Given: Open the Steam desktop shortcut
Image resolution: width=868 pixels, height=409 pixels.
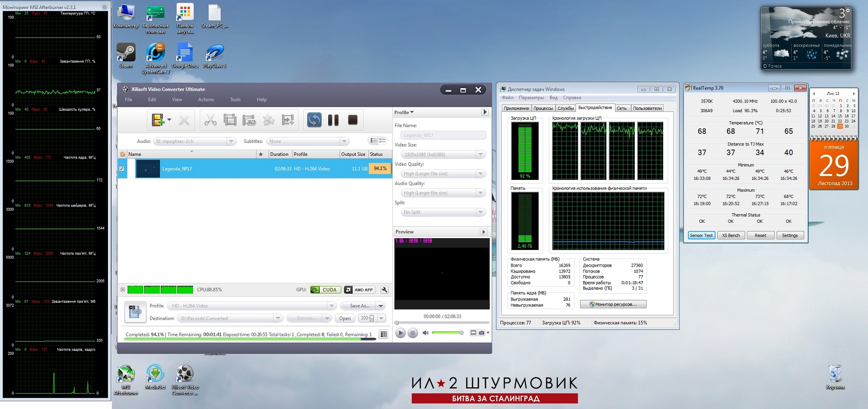Looking at the screenshot, I should (x=126, y=56).
